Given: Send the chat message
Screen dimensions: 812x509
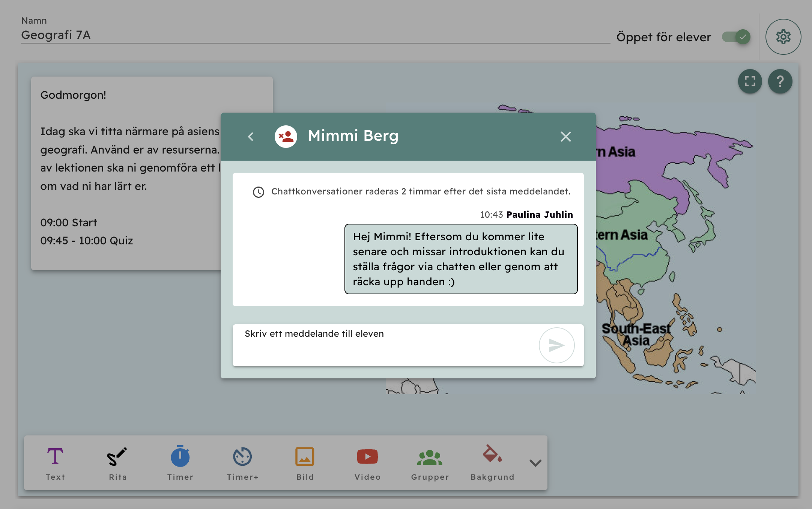Looking at the screenshot, I should pyautogui.click(x=556, y=345).
